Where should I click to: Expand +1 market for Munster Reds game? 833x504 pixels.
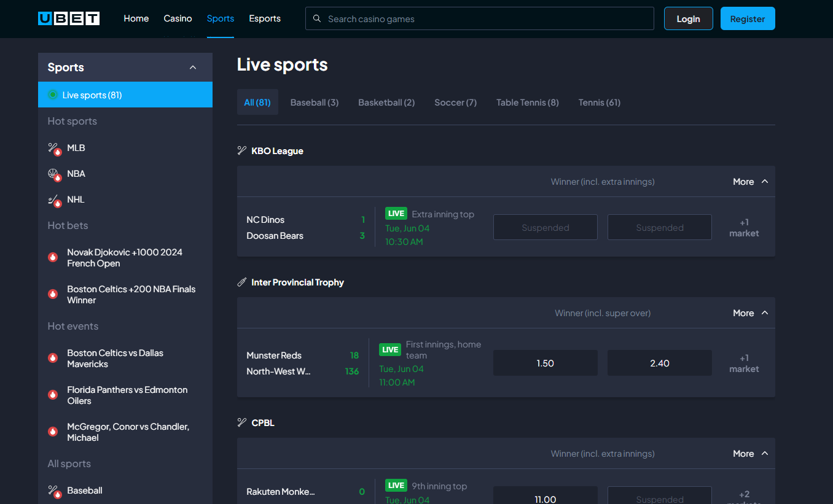[x=744, y=363]
